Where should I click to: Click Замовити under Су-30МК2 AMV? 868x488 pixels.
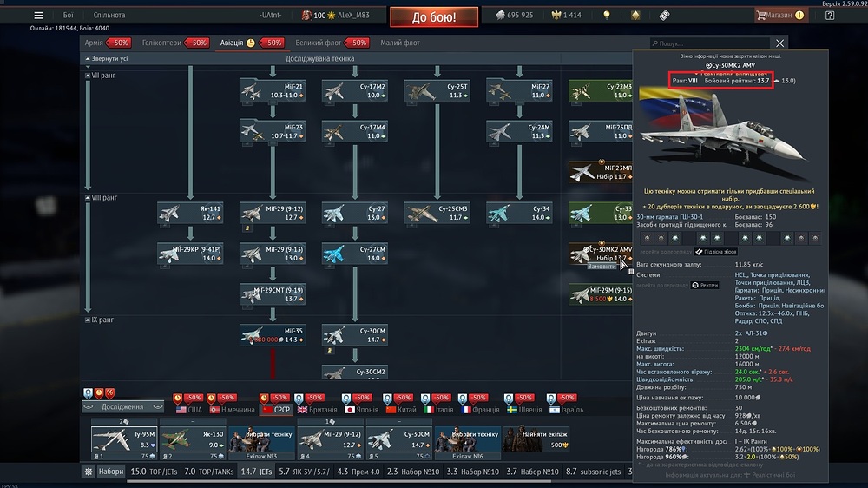click(602, 267)
